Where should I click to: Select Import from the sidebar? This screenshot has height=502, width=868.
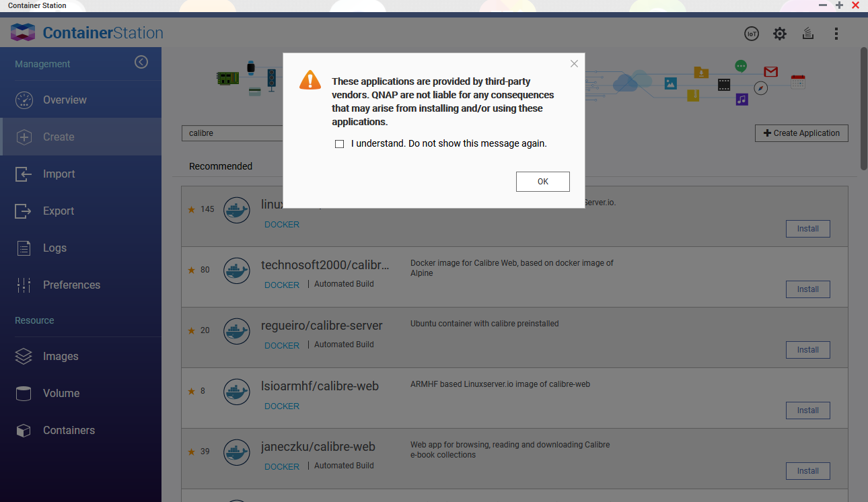(59, 174)
